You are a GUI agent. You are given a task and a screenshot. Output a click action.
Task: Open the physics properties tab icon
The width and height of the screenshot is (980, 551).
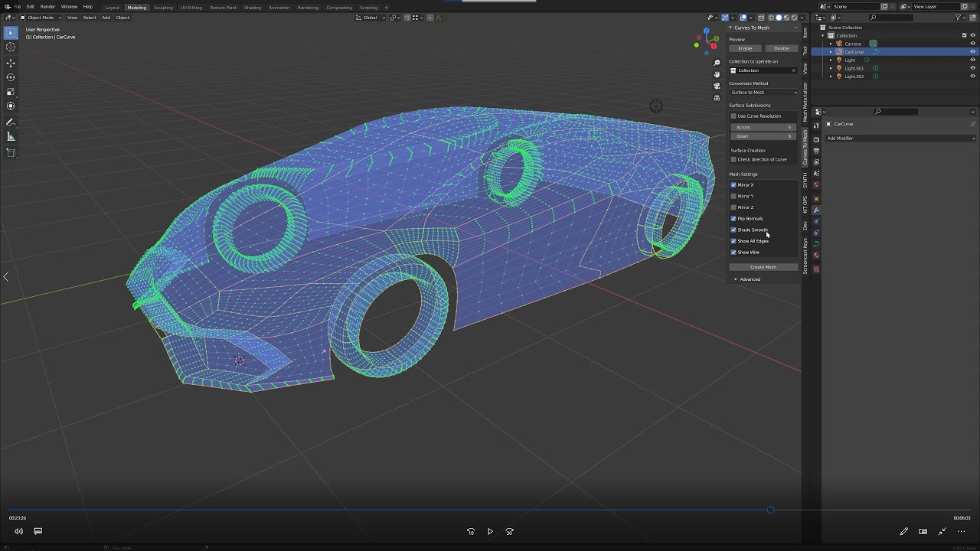[x=816, y=221]
